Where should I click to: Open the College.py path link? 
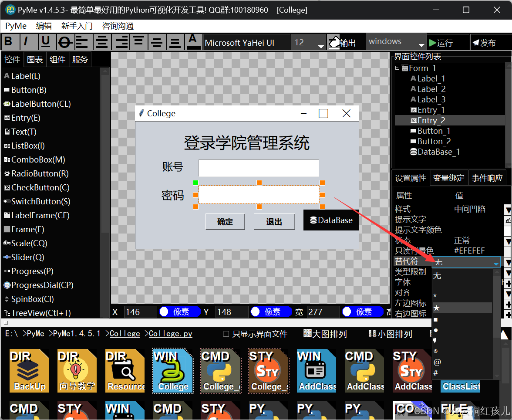point(171,334)
